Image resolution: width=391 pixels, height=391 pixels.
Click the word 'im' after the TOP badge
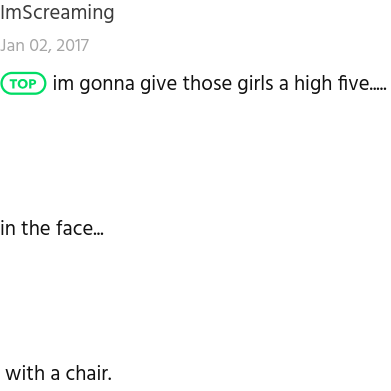pyautogui.click(x=63, y=83)
